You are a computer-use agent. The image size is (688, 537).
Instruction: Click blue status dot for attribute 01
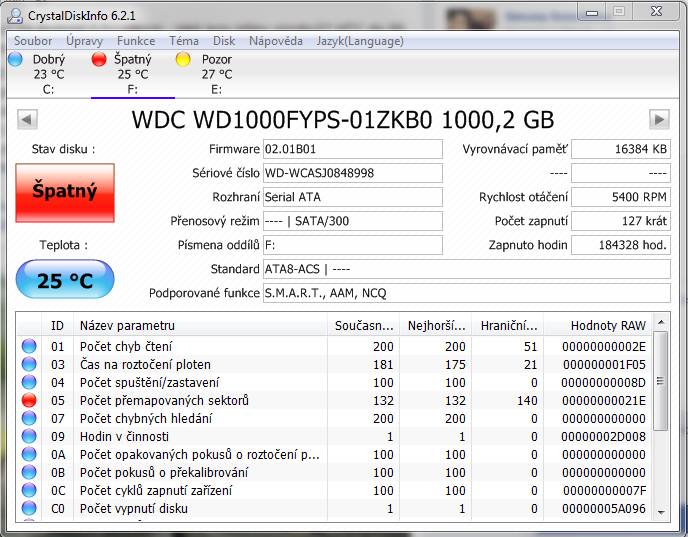pyautogui.click(x=29, y=346)
